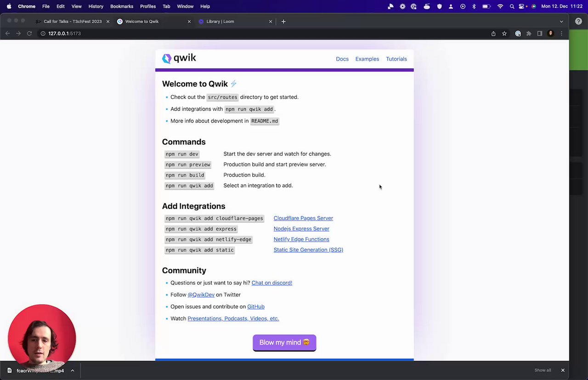Open the Chrome three-dot menu
The image size is (588, 380).
(x=561, y=34)
